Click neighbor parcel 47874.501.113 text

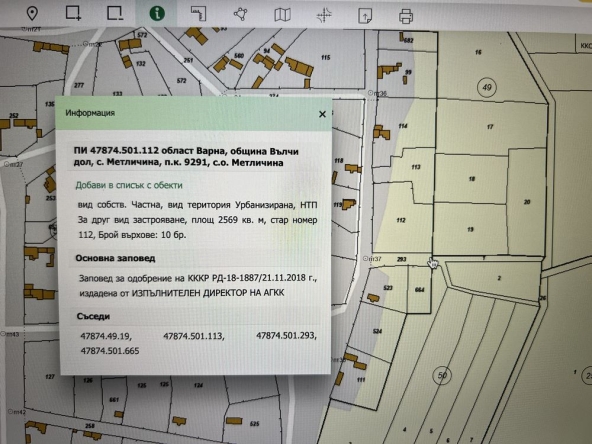194,336
